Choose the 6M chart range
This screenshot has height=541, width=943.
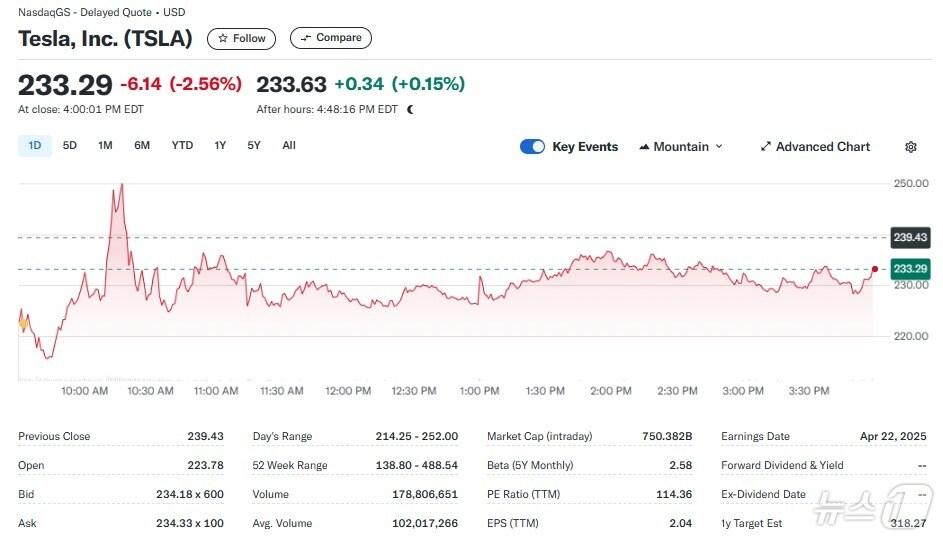coord(142,146)
